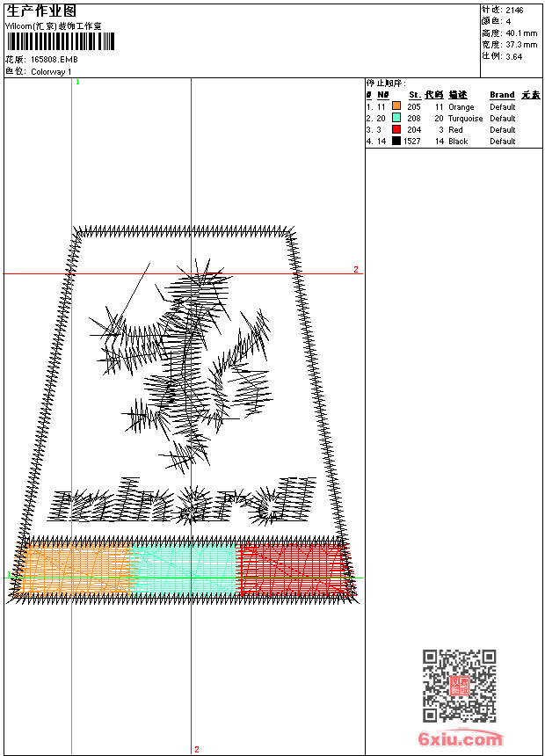
Task: Click the Turquoise color swatch in the list
Action: 396,118
